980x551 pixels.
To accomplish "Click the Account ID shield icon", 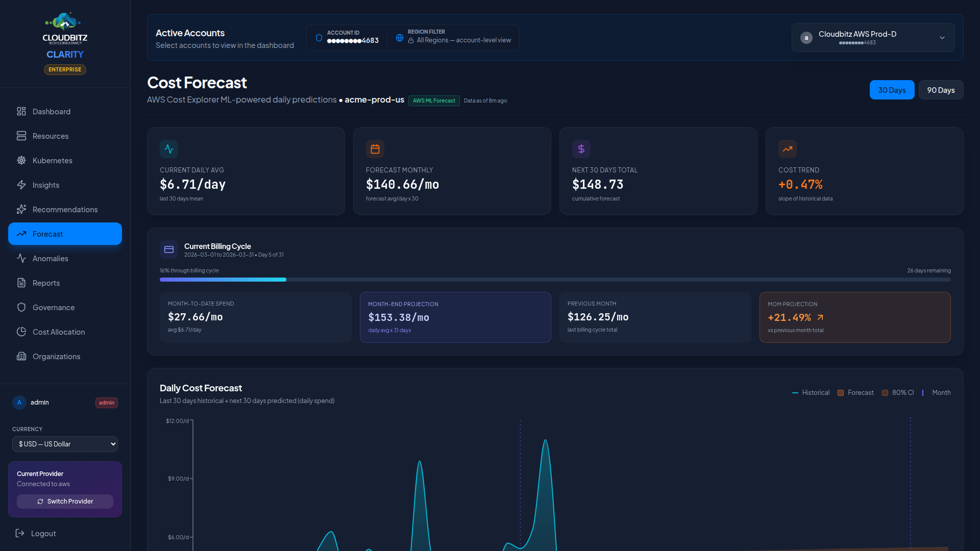I will pos(319,38).
